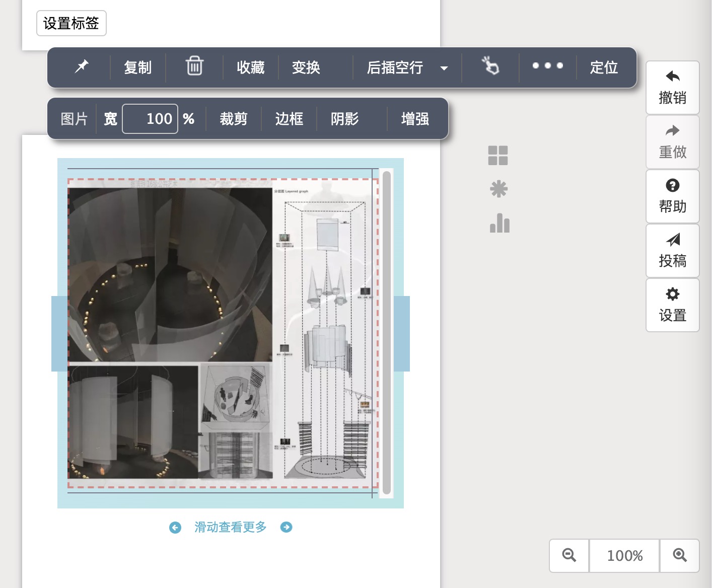Toggle the 边框 border option
712x588 pixels.
click(x=290, y=119)
